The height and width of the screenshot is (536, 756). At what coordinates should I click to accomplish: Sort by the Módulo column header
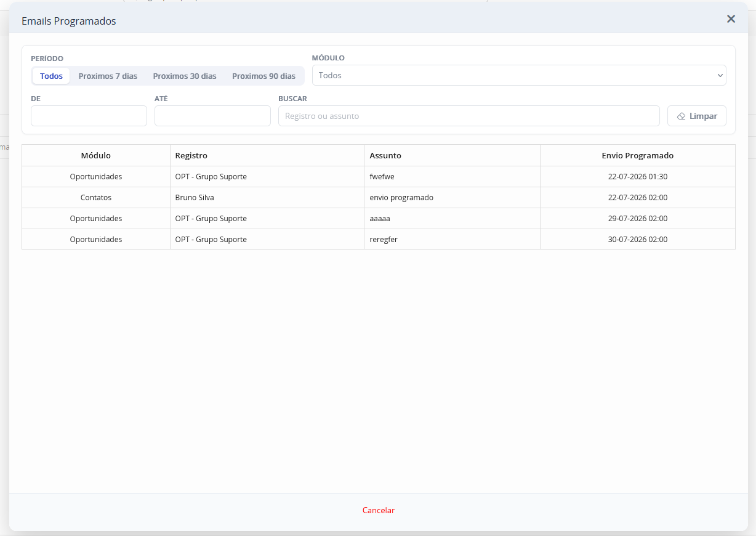(x=96, y=155)
